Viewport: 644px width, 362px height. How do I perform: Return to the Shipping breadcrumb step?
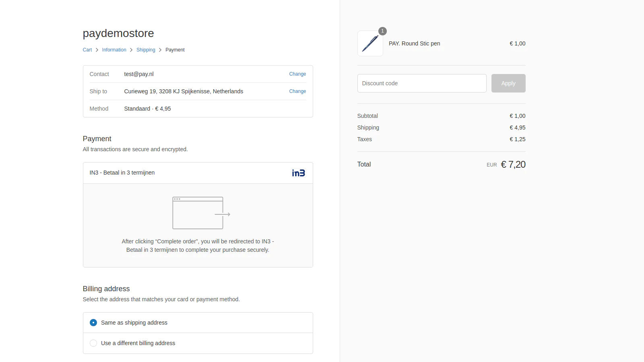click(146, 50)
